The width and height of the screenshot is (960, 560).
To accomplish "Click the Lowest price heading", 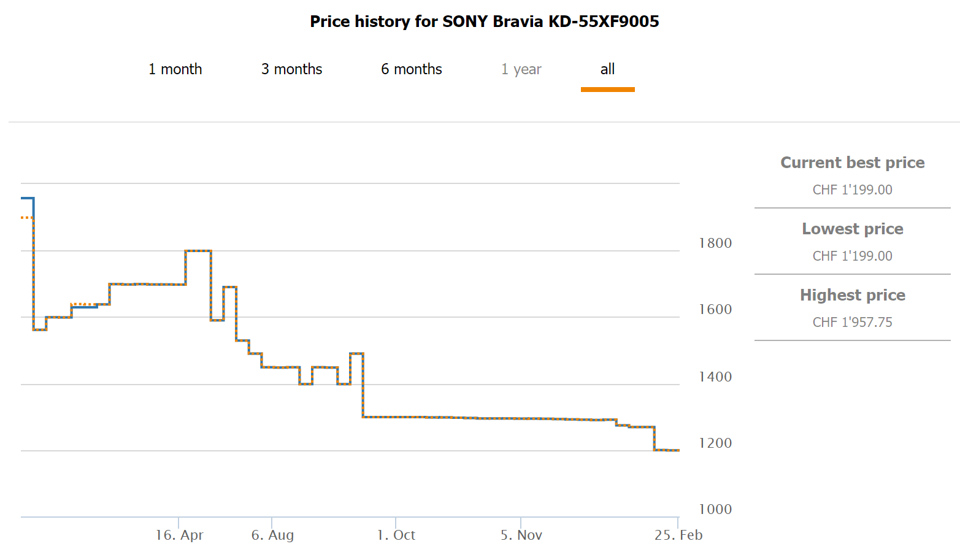I will pos(852,229).
